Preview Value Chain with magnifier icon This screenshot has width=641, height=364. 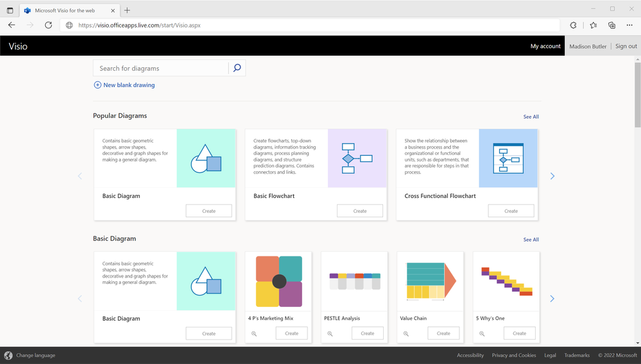click(x=406, y=334)
